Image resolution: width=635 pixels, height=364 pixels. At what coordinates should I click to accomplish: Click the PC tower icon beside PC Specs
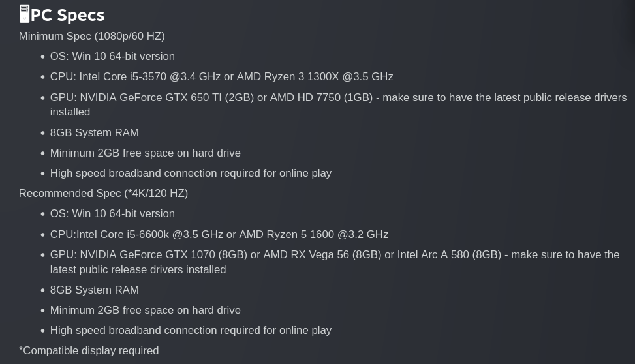pyautogui.click(x=24, y=14)
